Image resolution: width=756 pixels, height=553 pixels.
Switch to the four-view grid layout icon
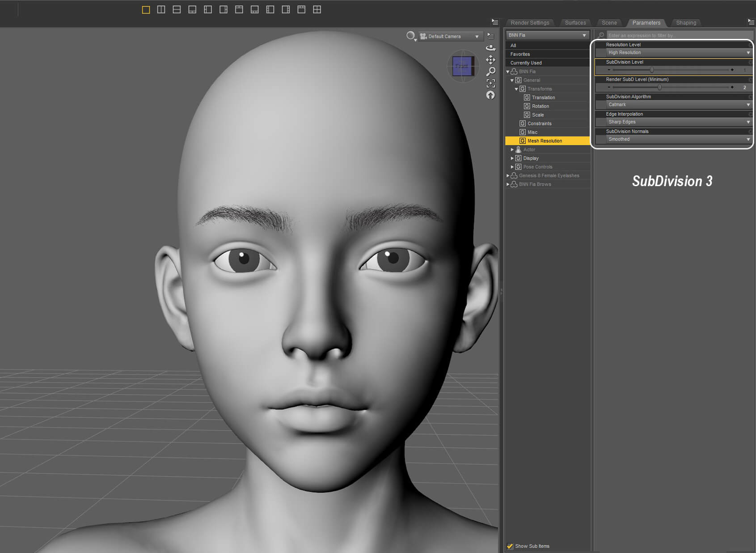317,10
